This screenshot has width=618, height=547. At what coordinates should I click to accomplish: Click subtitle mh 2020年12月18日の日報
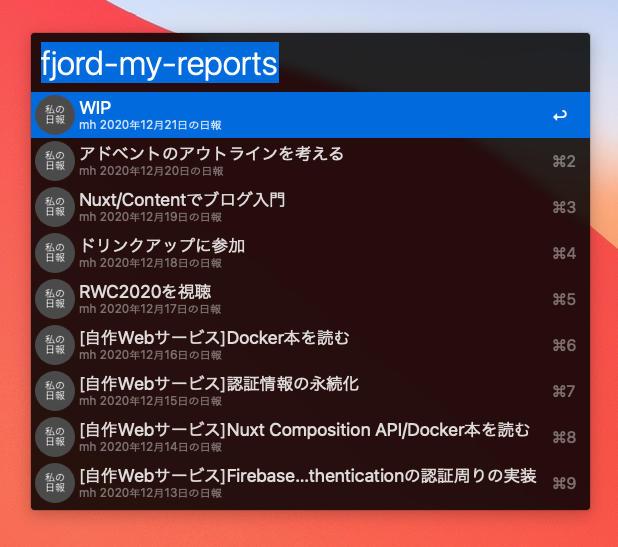pyautogui.click(x=150, y=263)
